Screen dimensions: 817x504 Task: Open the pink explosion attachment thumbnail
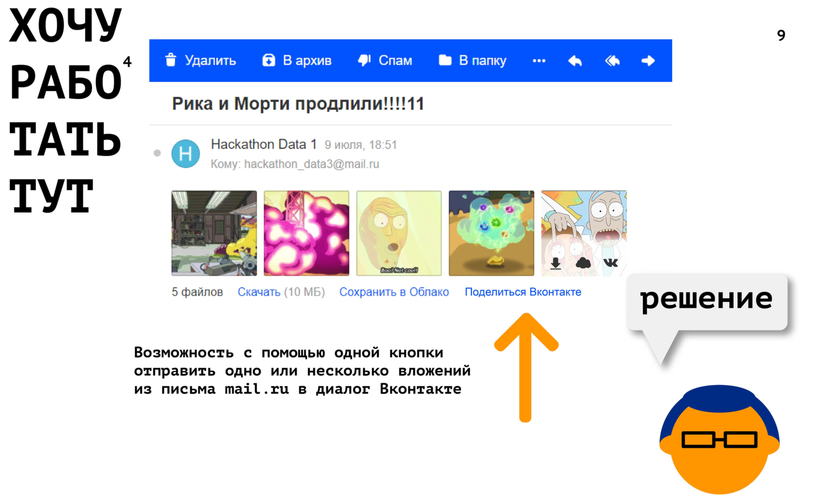307,233
